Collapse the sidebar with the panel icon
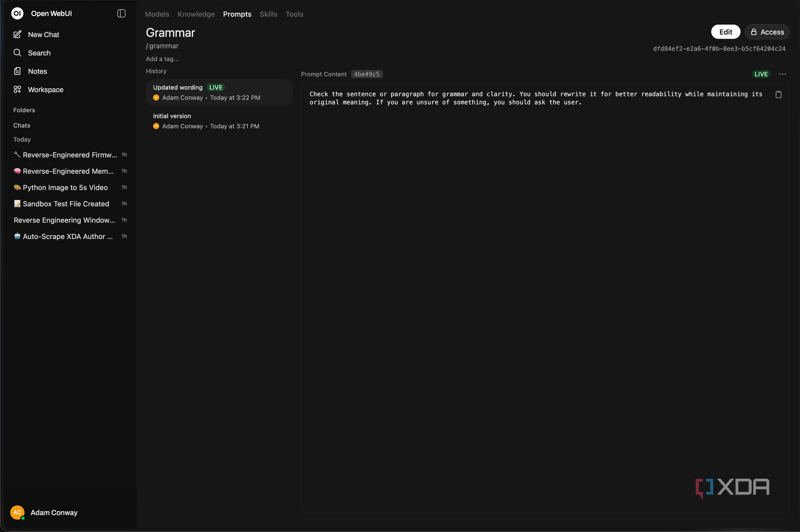The height and width of the screenshot is (532, 800). pos(121,14)
